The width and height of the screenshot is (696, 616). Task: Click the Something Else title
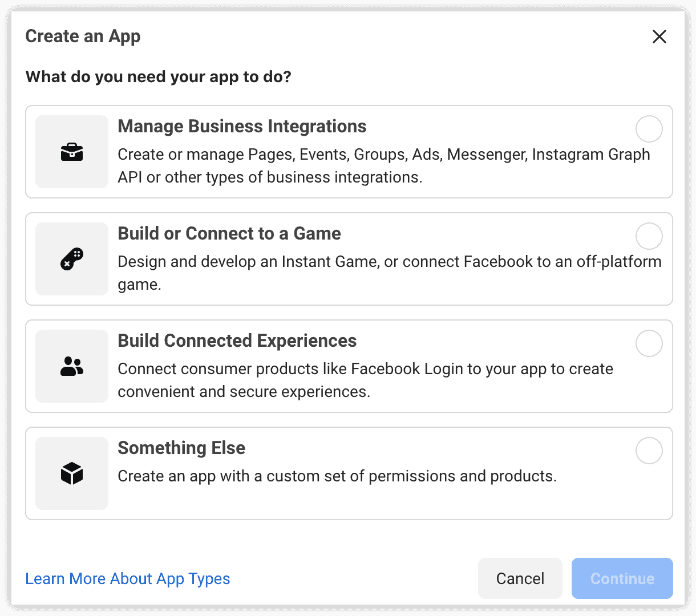tap(181, 448)
